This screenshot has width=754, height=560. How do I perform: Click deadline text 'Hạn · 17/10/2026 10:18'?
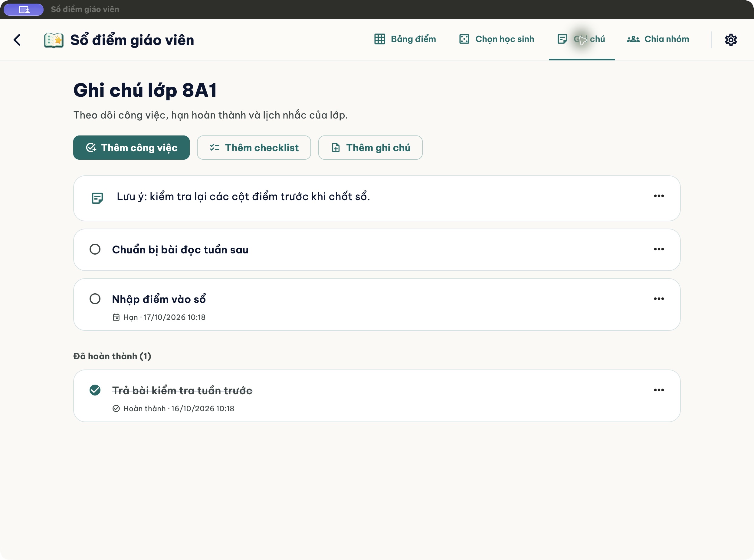pos(164,317)
